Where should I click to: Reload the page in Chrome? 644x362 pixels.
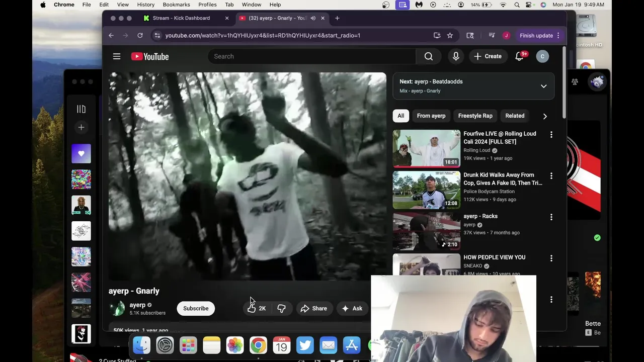(x=140, y=35)
